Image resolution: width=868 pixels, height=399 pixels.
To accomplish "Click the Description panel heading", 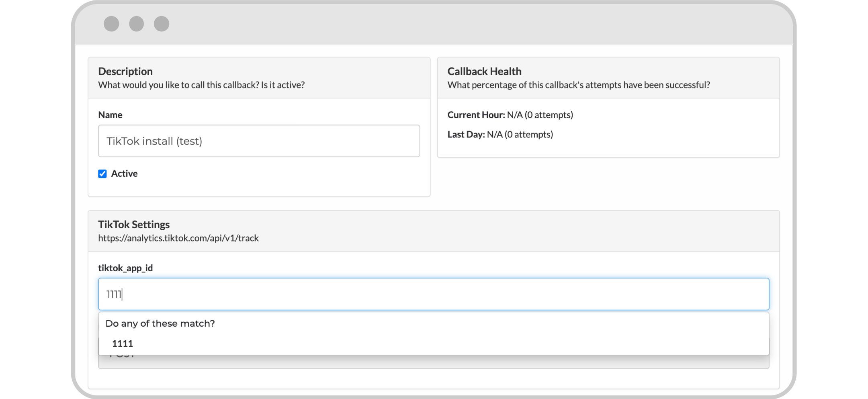I will pyautogui.click(x=125, y=72).
